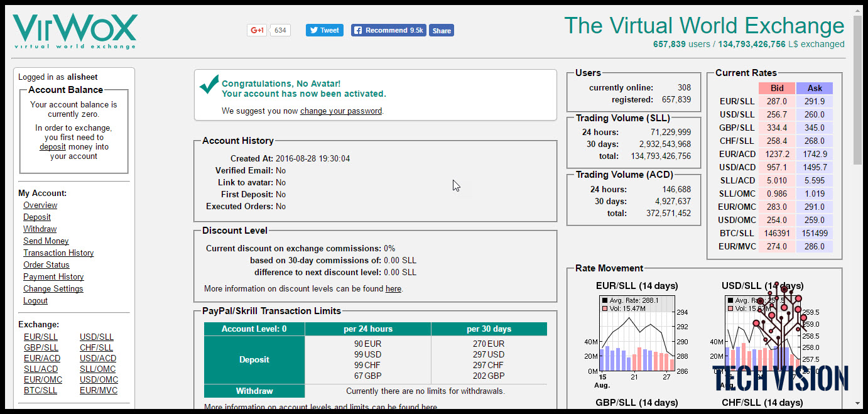Open Change Settings link

pyautogui.click(x=53, y=289)
